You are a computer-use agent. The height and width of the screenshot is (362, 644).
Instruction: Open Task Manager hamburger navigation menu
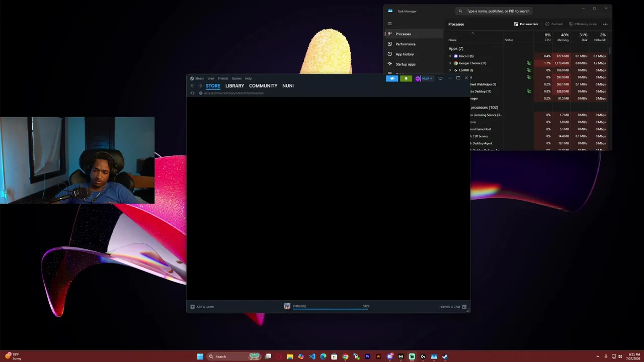coord(389,24)
